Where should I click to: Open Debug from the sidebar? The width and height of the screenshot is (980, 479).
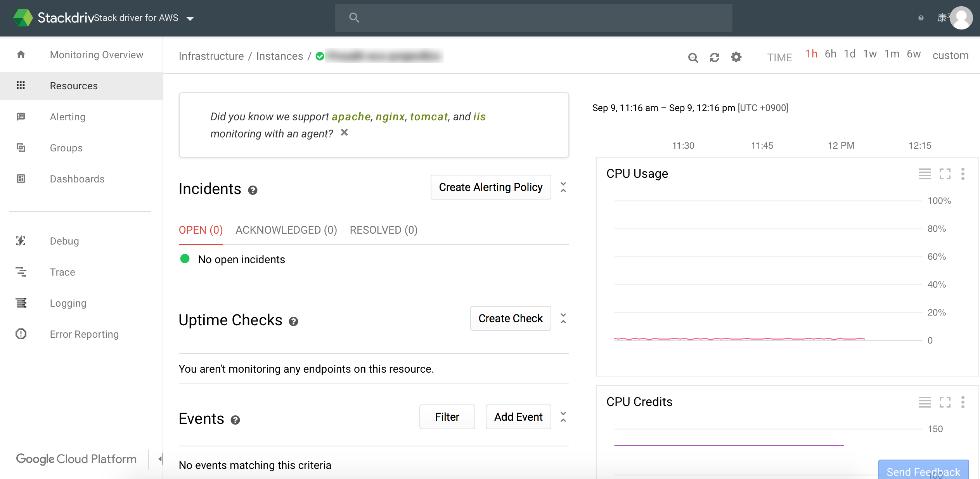(64, 241)
